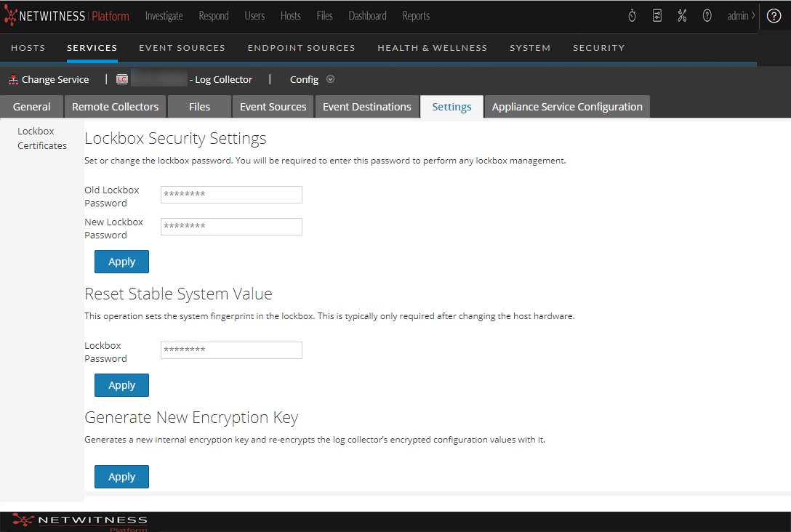Viewport: 791px width, 532px height.
Task: Select Certificates in the left sidebar
Action: [x=42, y=145]
